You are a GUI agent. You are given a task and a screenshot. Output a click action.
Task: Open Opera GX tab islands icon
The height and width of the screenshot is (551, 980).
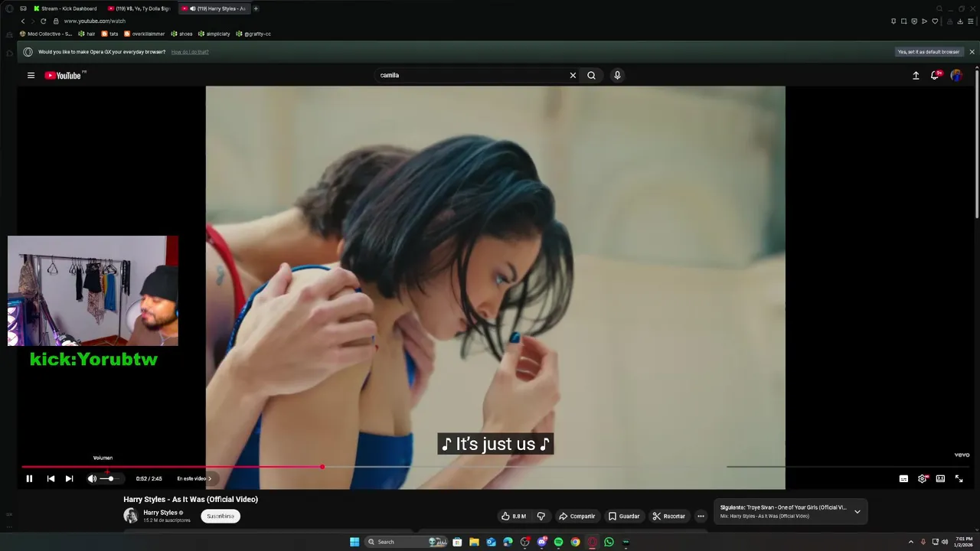pos(23,8)
